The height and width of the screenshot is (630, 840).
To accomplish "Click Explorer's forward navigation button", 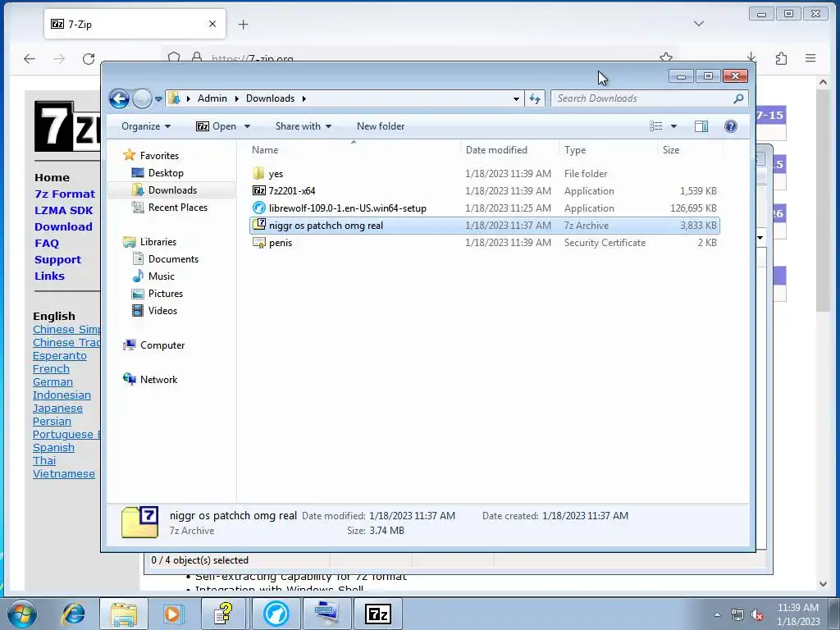I will pyautogui.click(x=142, y=98).
